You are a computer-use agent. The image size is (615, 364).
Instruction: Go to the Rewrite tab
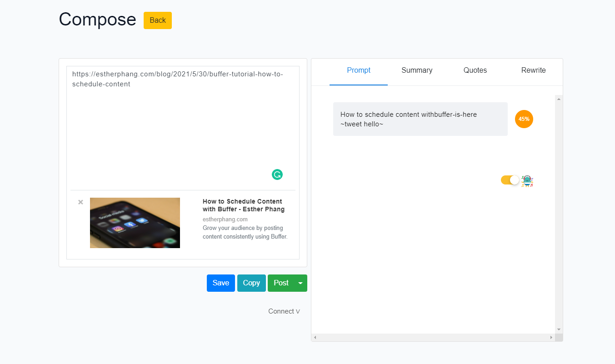pos(533,70)
